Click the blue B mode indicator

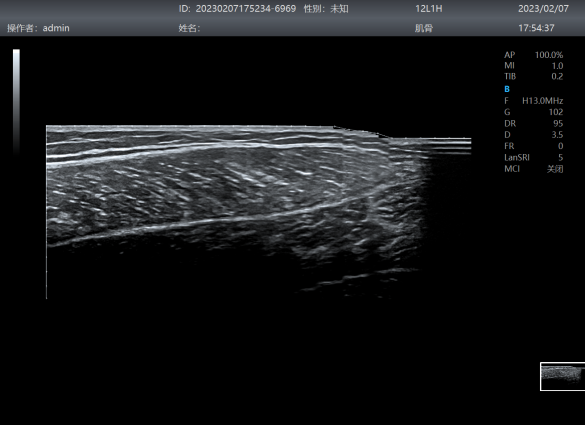point(507,89)
